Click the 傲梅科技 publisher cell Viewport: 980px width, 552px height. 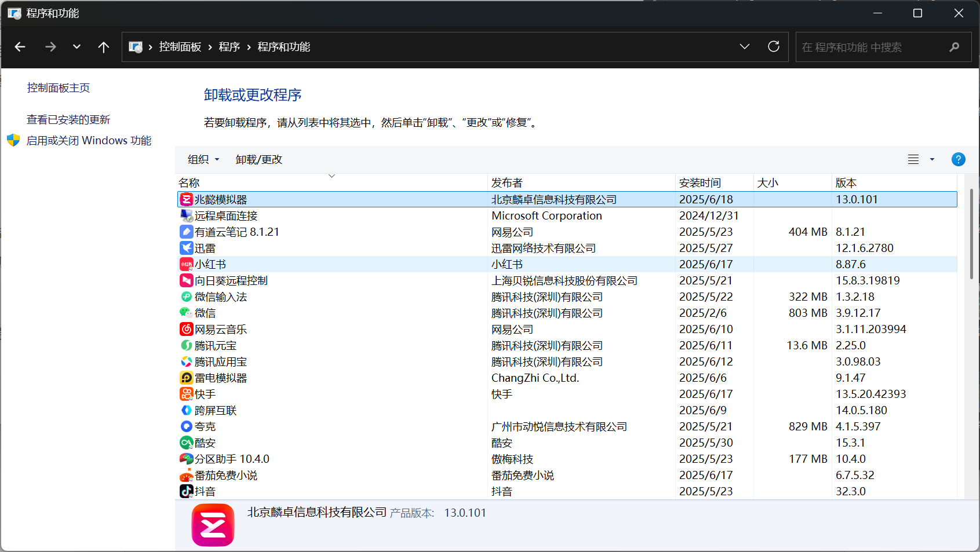[x=512, y=459]
